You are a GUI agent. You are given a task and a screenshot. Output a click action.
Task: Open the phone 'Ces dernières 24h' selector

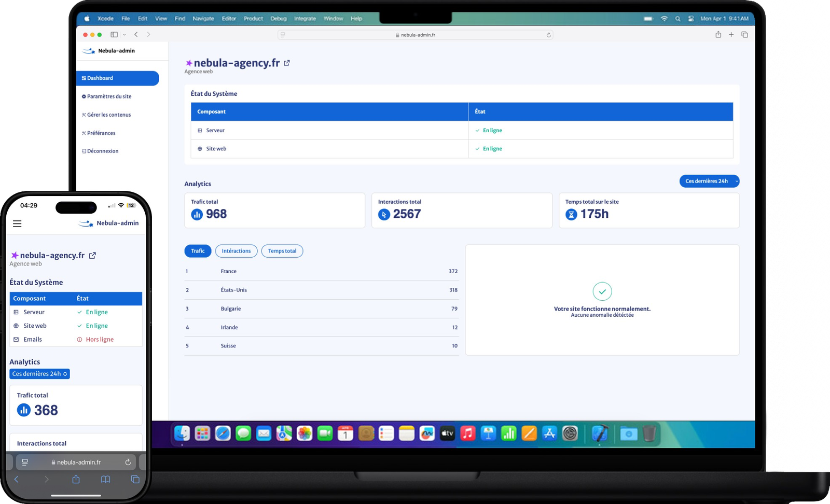point(39,374)
